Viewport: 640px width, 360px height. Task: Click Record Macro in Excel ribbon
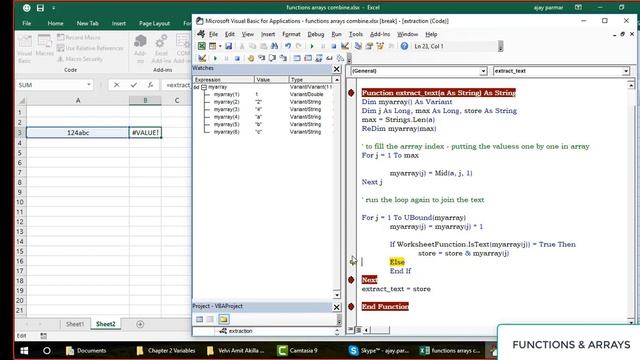coord(79,38)
